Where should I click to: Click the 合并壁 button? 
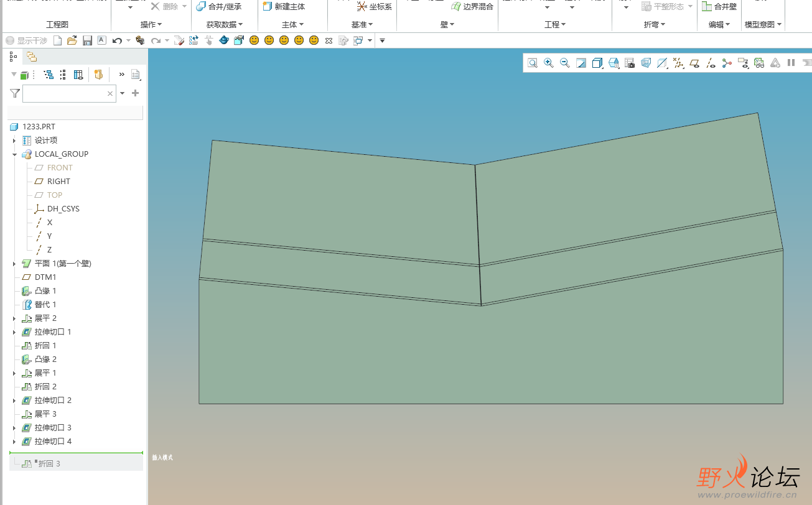pos(719,6)
